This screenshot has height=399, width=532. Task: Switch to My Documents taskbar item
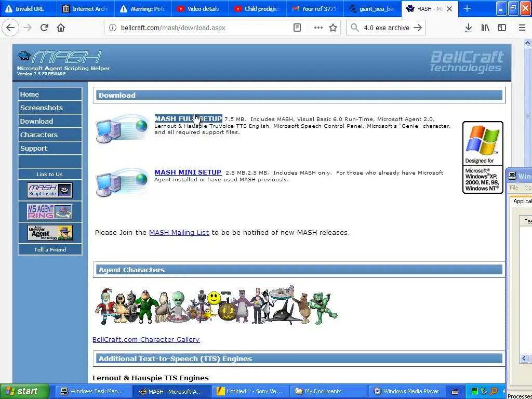[328, 391]
